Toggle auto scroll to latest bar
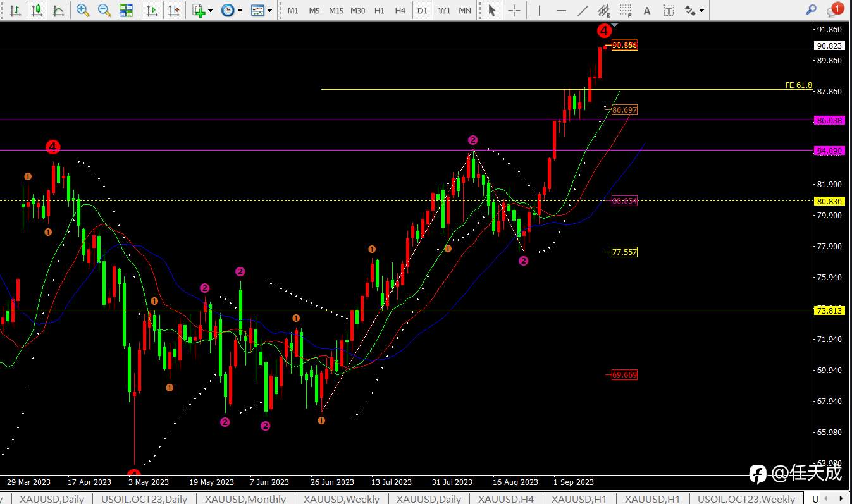The width and height of the screenshot is (852, 504). [152, 10]
